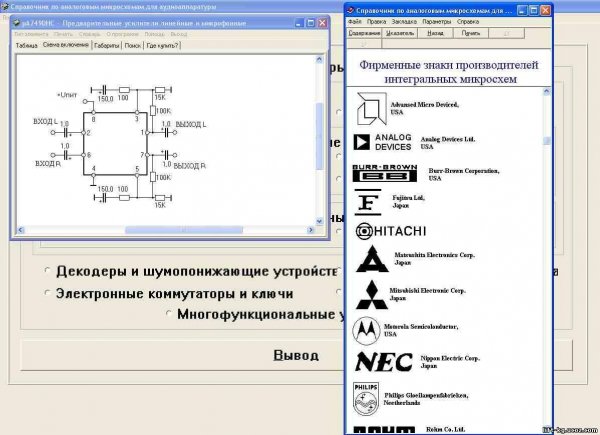Click scroll-down arrow in schematic window

point(319,221)
